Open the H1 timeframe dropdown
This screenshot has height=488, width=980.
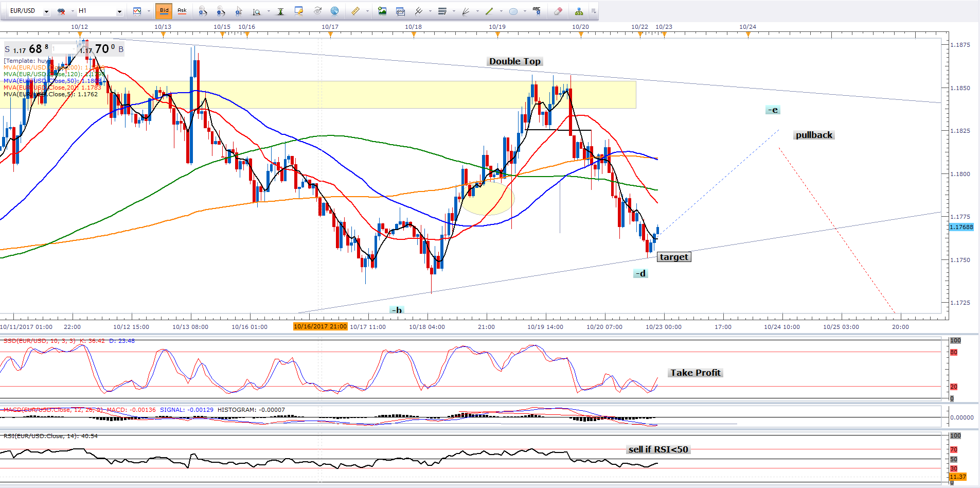[x=119, y=11]
